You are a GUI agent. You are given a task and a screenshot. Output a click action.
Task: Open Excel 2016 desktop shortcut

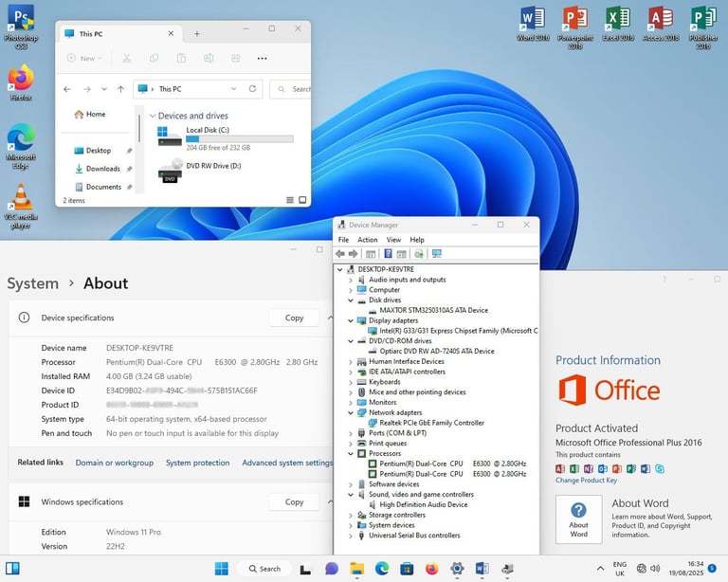click(x=618, y=24)
